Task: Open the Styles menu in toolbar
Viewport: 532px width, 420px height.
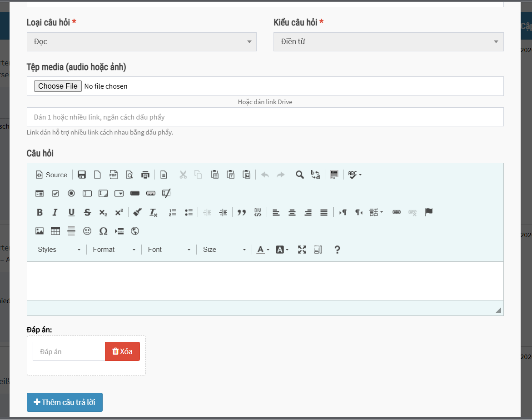Action: pyautogui.click(x=59, y=250)
